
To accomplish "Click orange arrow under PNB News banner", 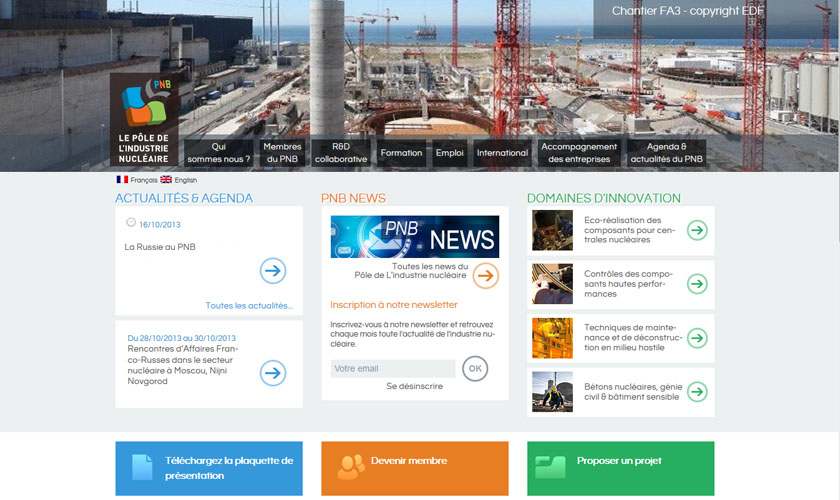I will 485,275.
